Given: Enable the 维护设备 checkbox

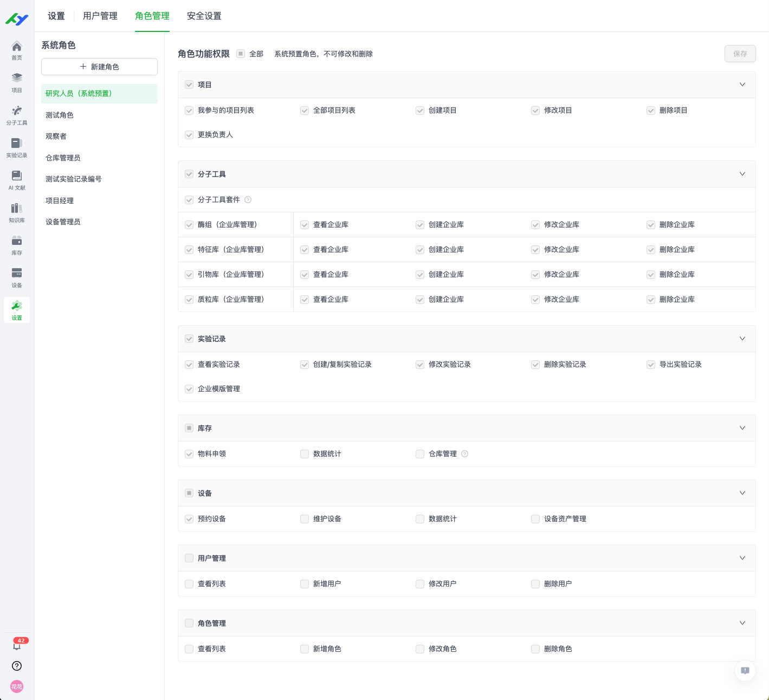Looking at the screenshot, I should (x=305, y=519).
